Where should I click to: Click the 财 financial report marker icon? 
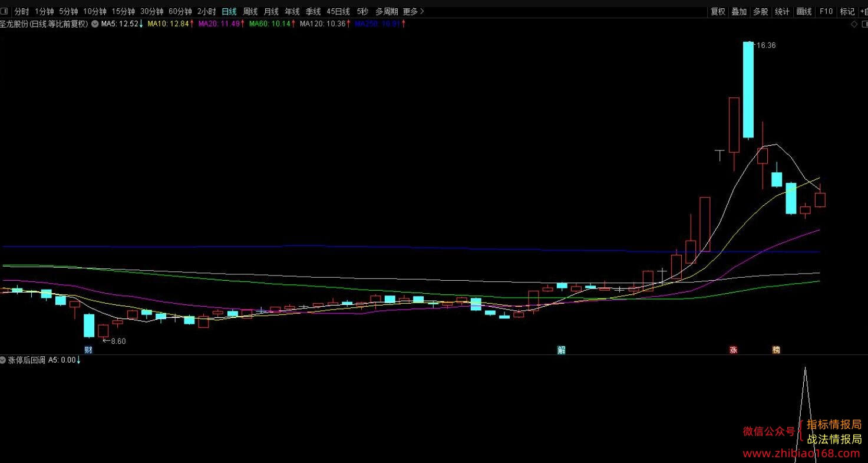(x=88, y=350)
